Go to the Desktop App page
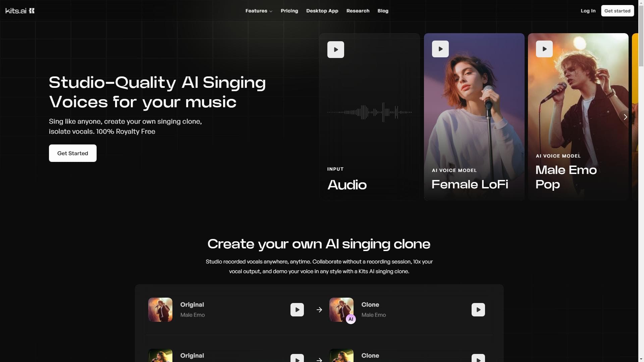Screen dimensions: 644x362 pos(322,11)
